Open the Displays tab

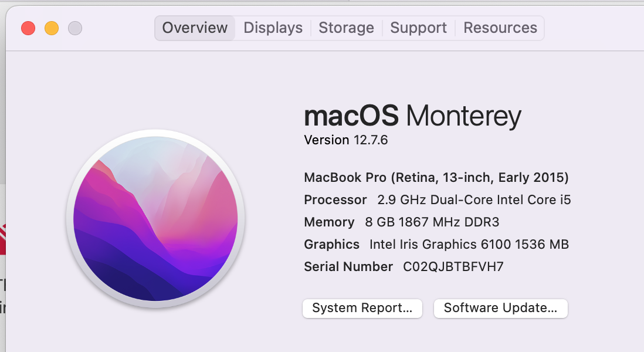coord(273,28)
